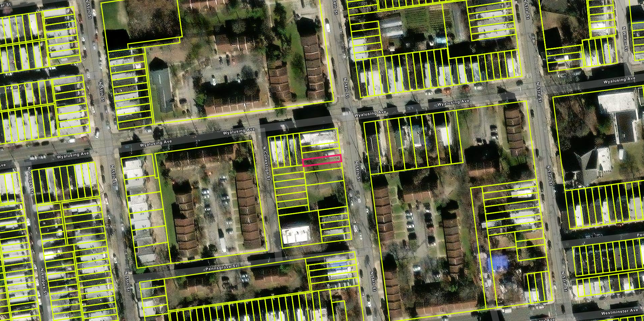Viewport: 644px width, 321px height.
Task: Click the greenhouse building near the garden plots
Action: [x=391, y=27]
